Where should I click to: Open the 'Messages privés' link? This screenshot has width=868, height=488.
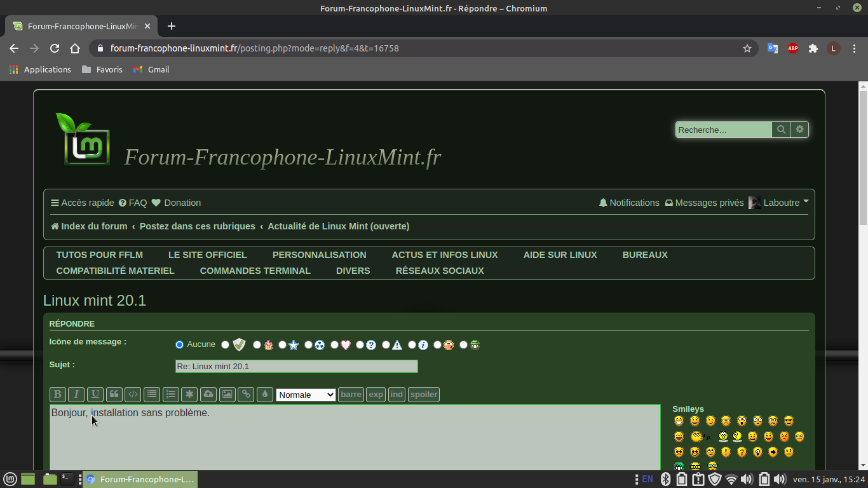704,203
